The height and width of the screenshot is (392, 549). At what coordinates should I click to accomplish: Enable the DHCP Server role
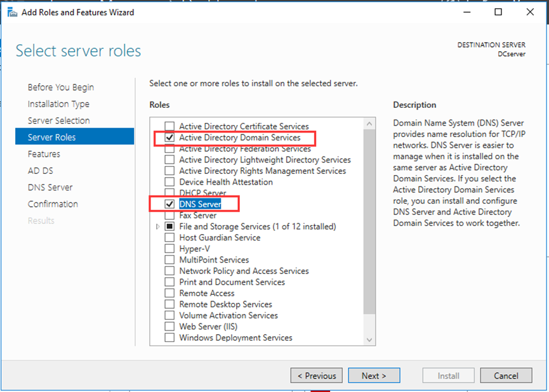pyautogui.click(x=169, y=193)
